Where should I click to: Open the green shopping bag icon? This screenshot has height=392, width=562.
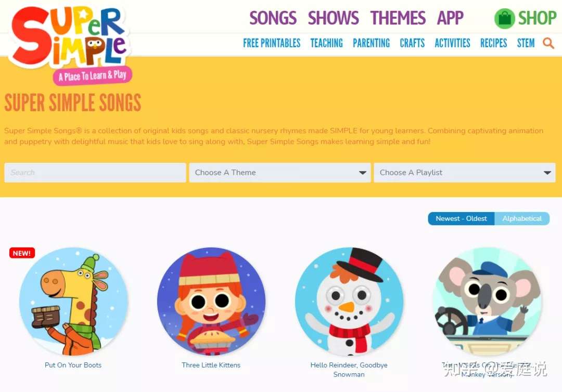(504, 18)
